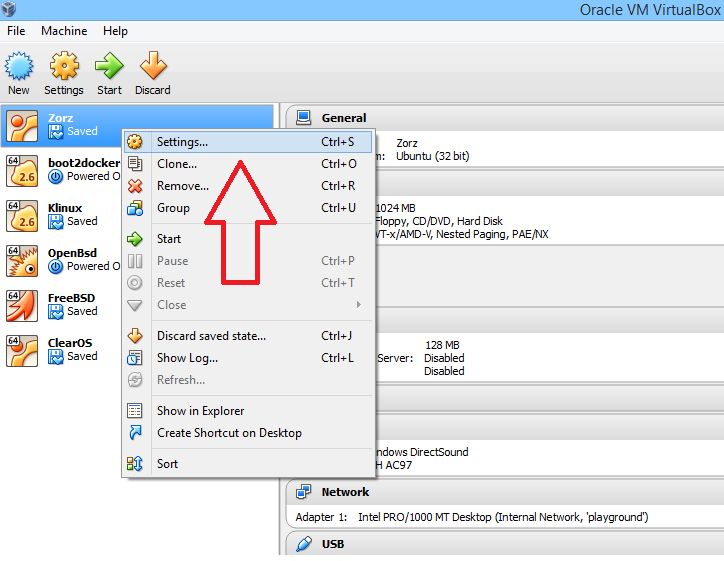Select the OpenBsd machine name

(x=72, y=253)
